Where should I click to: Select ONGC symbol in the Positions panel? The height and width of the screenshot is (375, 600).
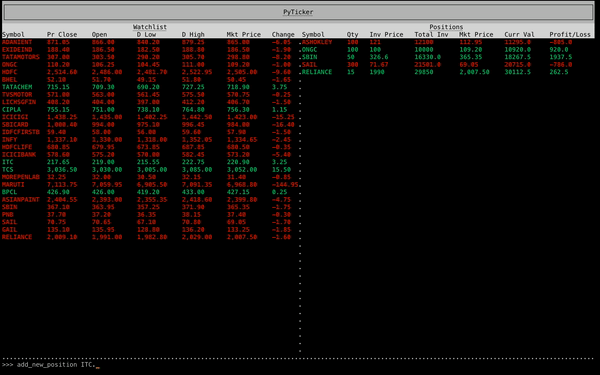(310, 50)
